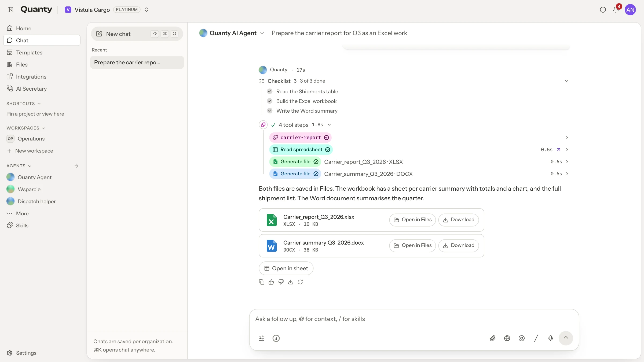644x362 pixels.
Task: Collapse the Checklist section chevron
Action: click(x=567, y=81)
